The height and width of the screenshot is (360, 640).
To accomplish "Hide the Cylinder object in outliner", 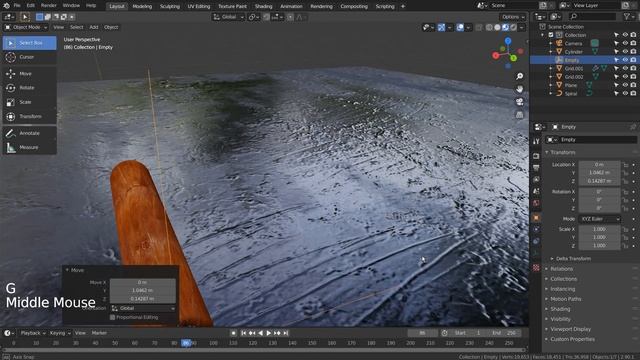I will coord(625,52).
